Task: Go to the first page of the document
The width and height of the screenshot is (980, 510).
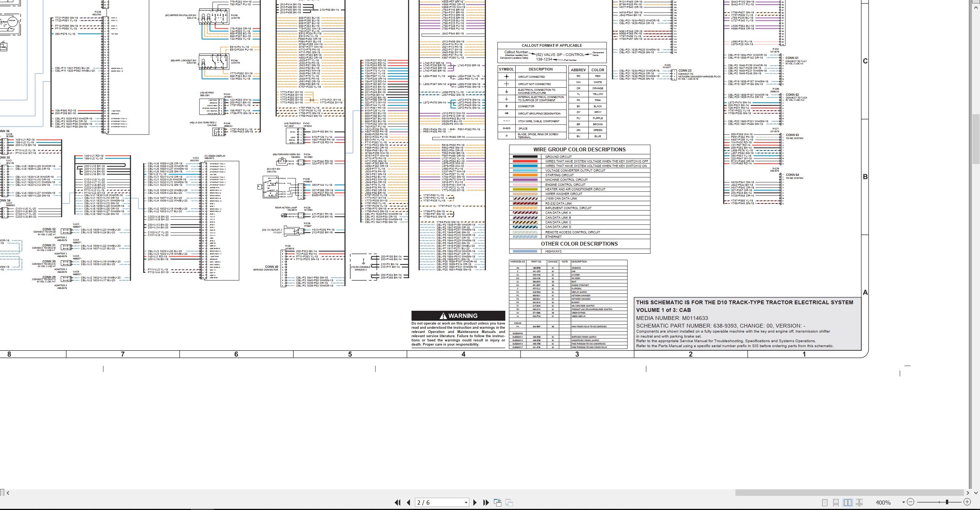Action: 398,502
